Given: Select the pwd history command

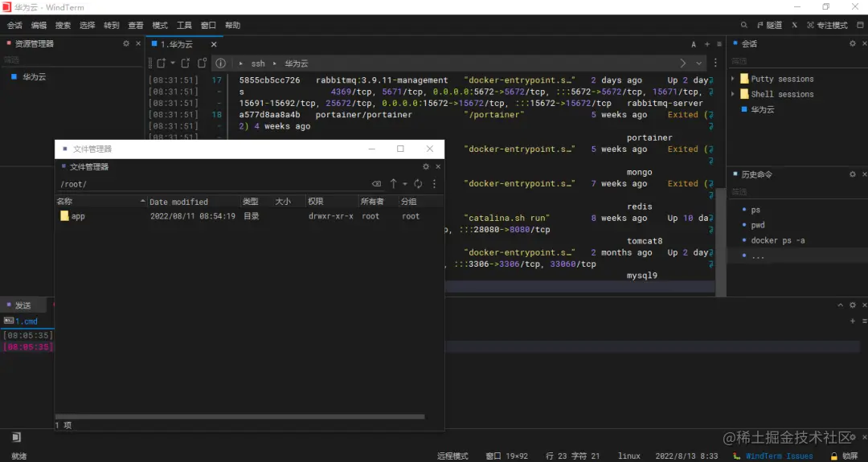Looking at the screenshot, I should click(x=758, y=225).
